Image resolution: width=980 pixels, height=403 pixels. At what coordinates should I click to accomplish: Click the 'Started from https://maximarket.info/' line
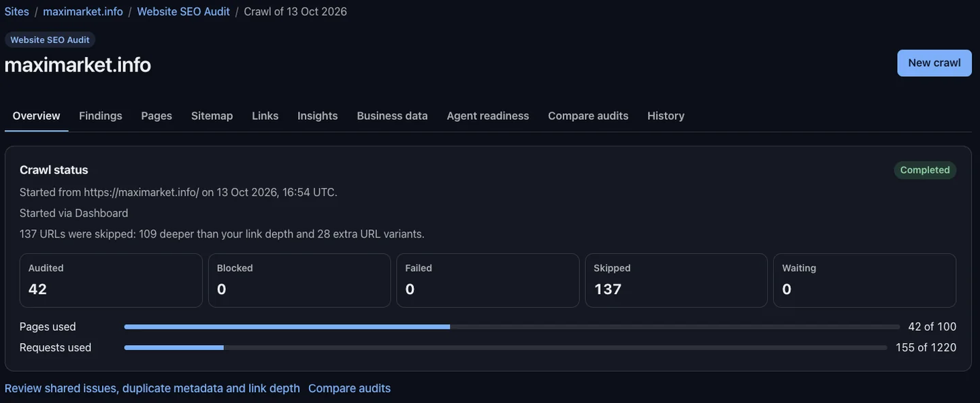pyautogui.click(x=178, y=192)
